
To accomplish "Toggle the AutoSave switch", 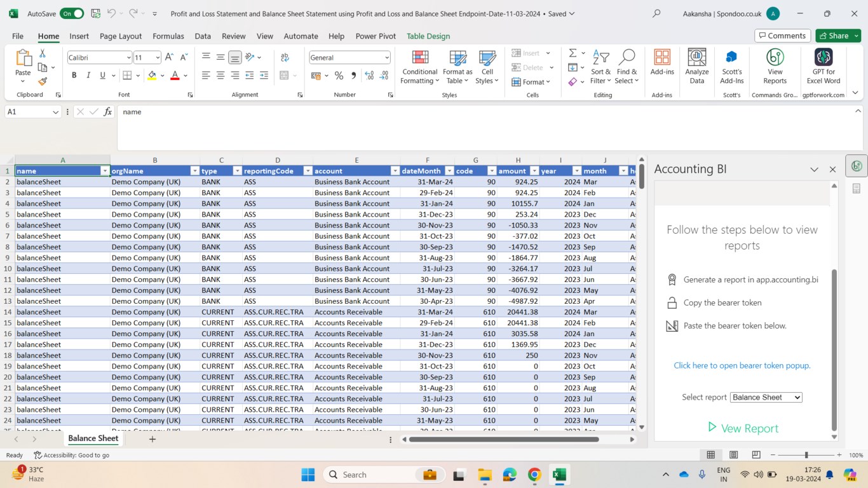I will [x=72, y=13].
